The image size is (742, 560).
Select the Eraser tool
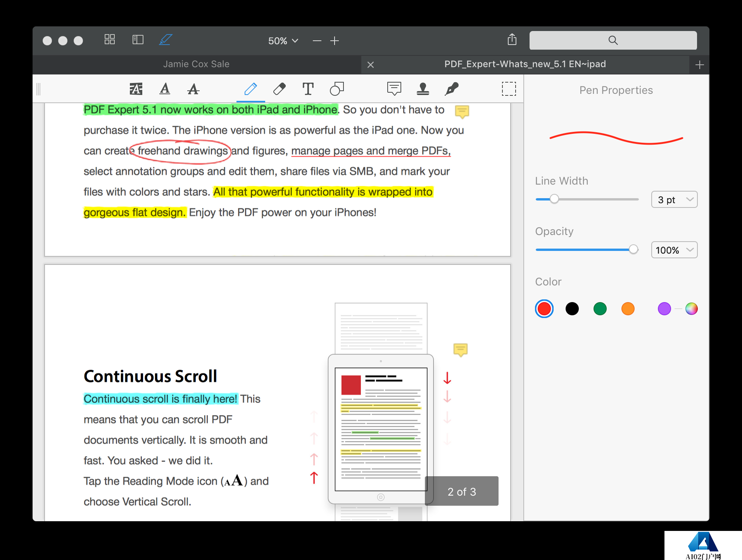point(280,89)
